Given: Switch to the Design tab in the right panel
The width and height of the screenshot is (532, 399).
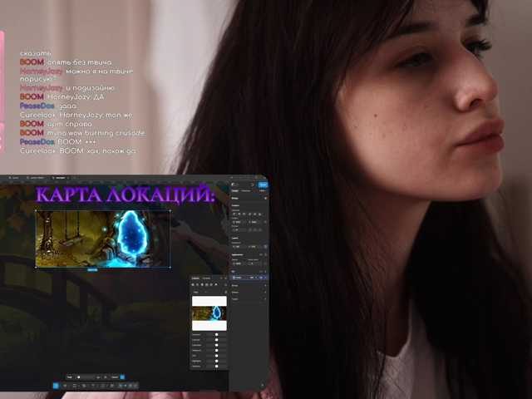Looking at the screenshot, I should pyautogui.click(x=234, y=190).
